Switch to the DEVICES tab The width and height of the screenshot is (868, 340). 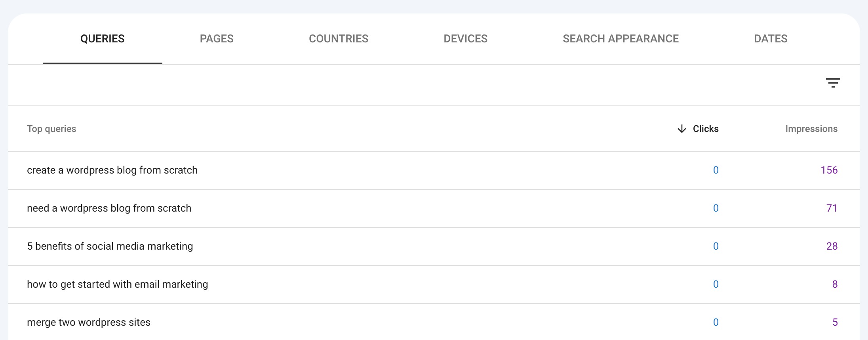tap(465, 38)
